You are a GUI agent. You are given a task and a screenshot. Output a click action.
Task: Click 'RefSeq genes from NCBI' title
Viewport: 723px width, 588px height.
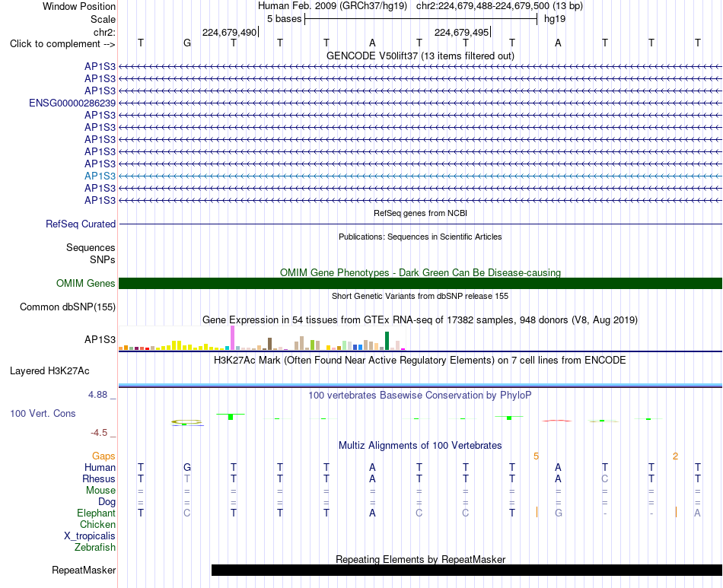420,213
